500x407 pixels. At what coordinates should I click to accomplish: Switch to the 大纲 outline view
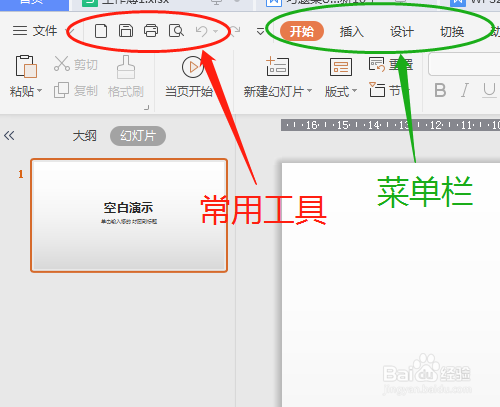coord(85,136)
